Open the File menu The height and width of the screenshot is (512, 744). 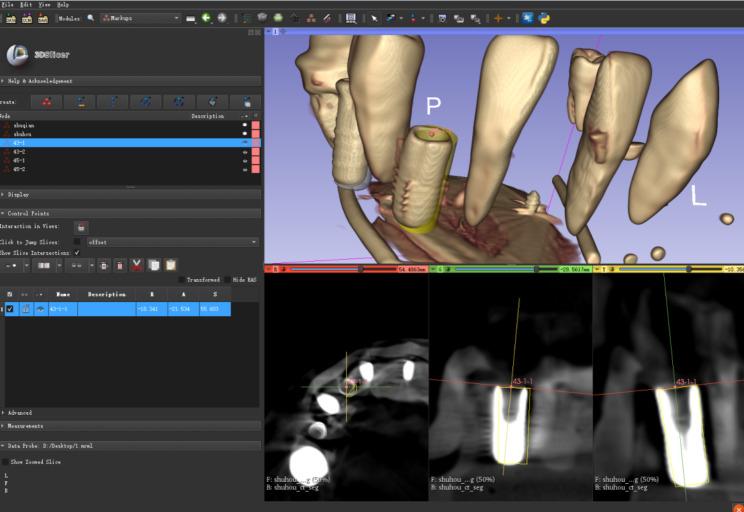(7, 5)
